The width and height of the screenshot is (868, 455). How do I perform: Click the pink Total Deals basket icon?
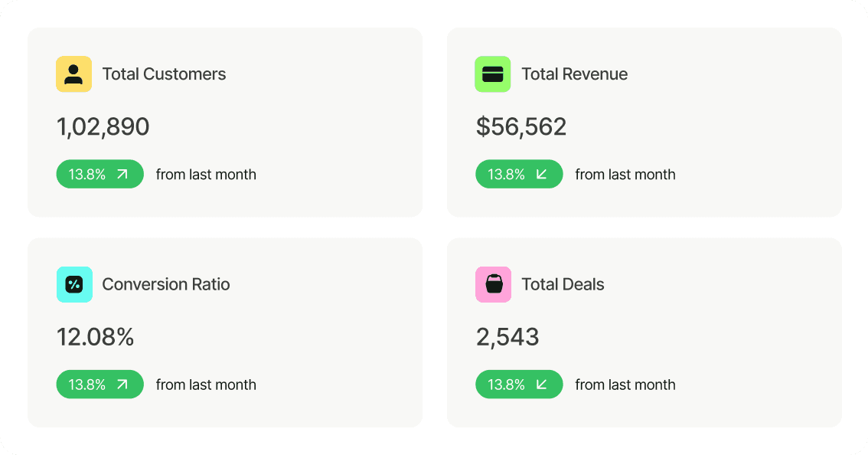[492, 284]
